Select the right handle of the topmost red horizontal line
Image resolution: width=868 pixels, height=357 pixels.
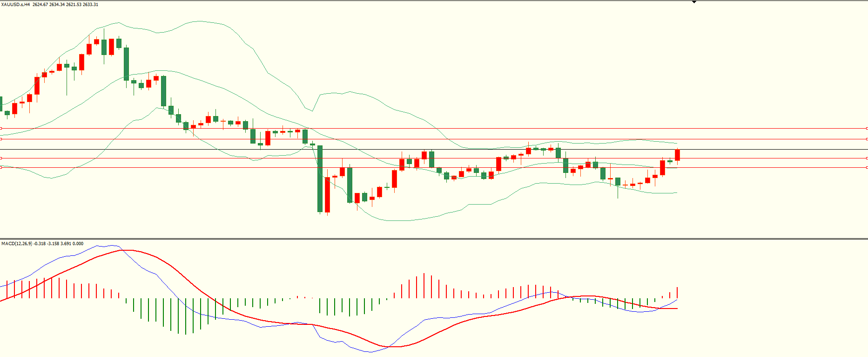pos(867,128)
